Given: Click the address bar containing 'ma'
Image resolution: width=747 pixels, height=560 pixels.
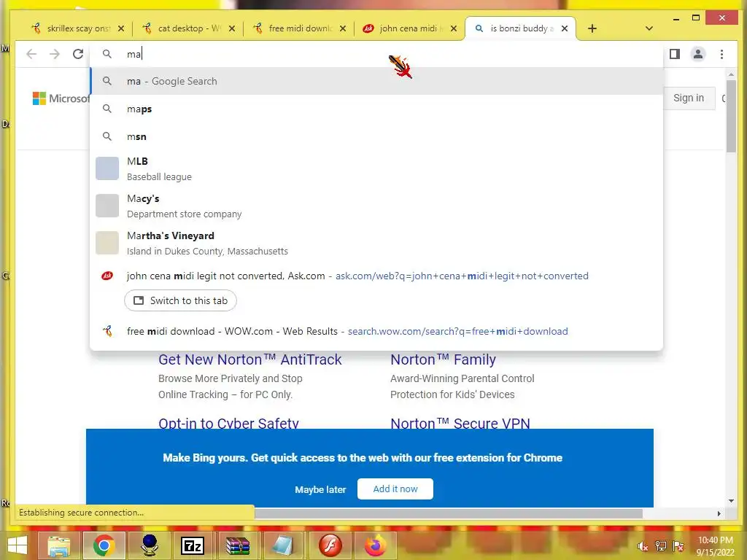Looking at the screenshot, I should tap(376, 54).
